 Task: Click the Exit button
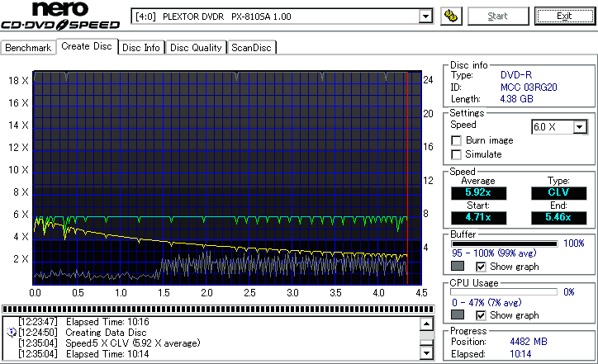pos(564,17)
